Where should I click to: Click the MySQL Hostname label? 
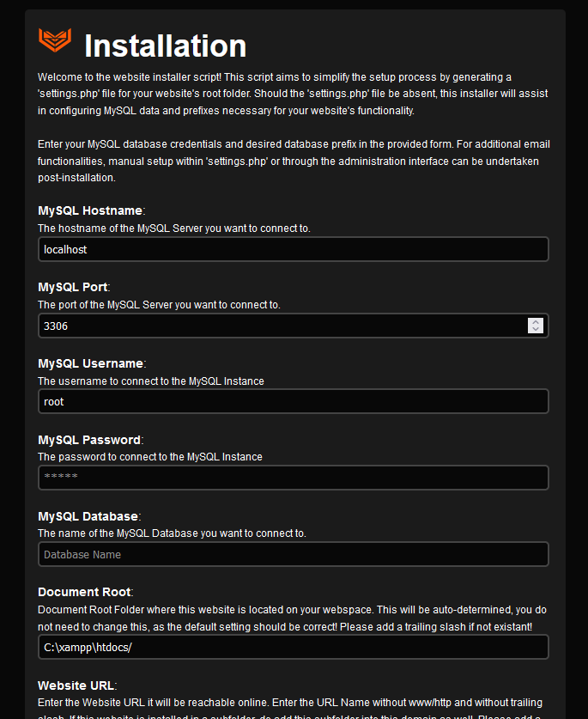90,210
